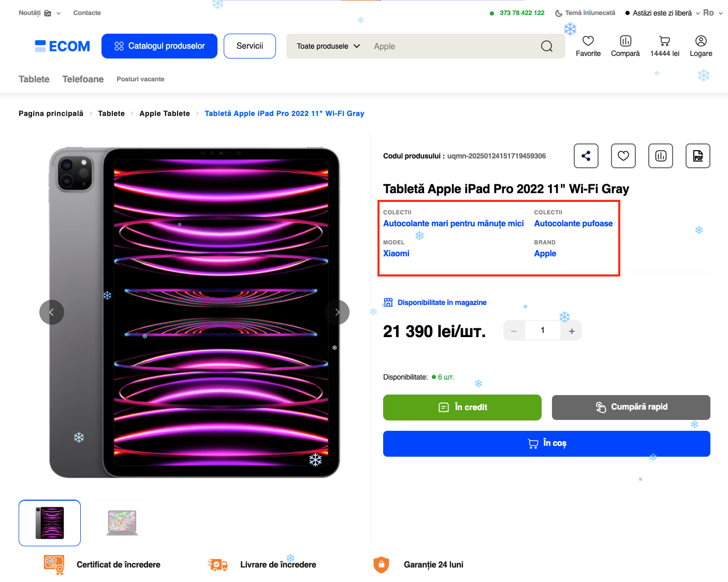Expand the Noutăți menu
The width and height of the screenshot is (728, 582).
click(x=39, y=13)
